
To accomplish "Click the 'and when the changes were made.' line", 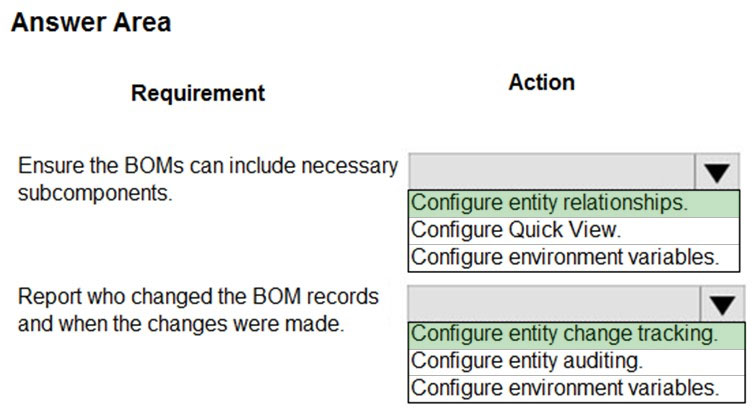I will click(181, 324).
